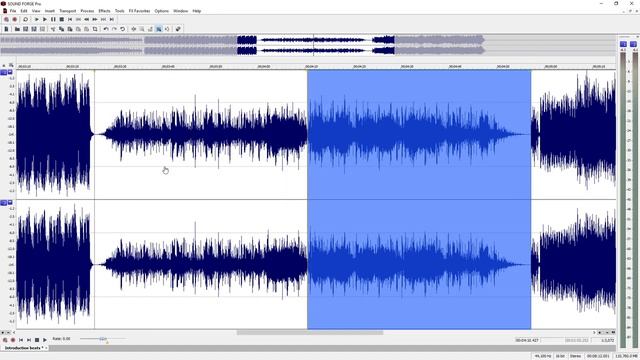Viewport: 640px width, 360px height.
Task: Click the Trim/Crop icon
Action: [95, 29]
